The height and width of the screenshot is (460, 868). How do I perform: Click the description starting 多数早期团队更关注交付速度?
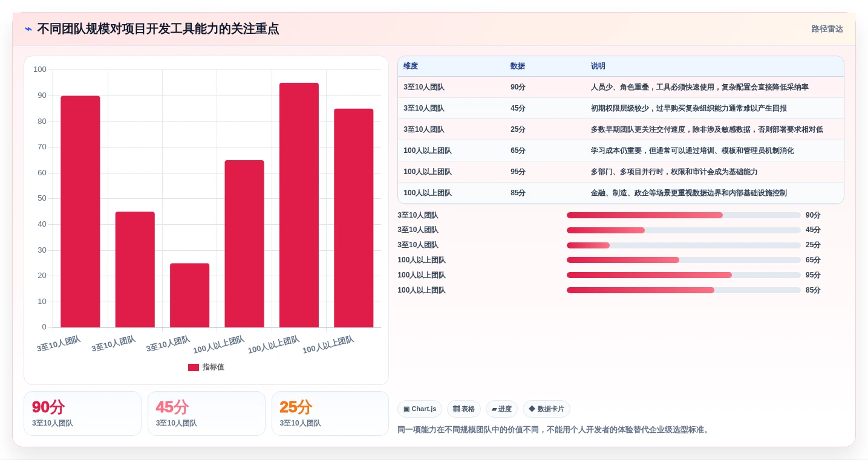tap(707, 129)
